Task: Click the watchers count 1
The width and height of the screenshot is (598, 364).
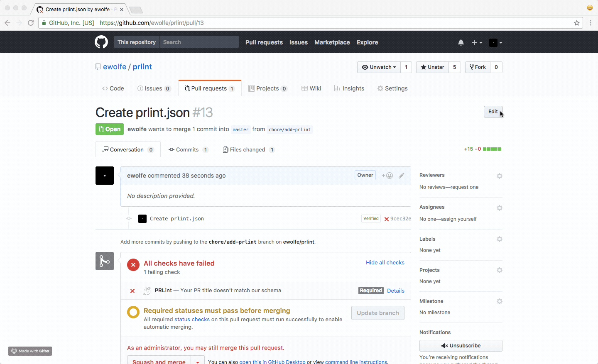Action: click(x=406, y=67)
